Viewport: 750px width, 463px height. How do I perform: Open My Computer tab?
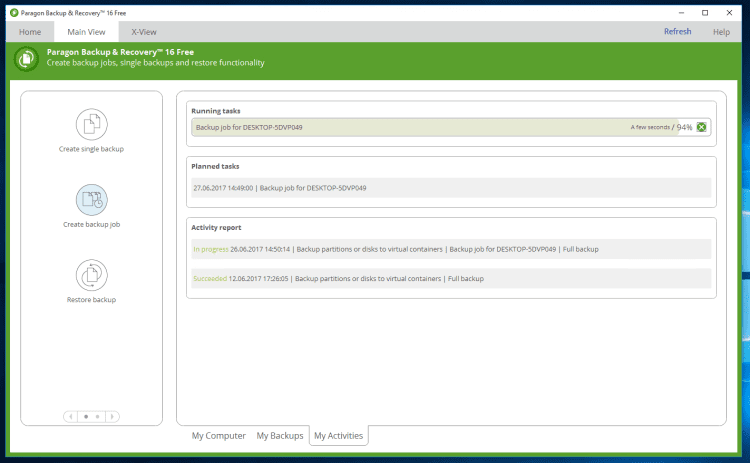[219, 436]
